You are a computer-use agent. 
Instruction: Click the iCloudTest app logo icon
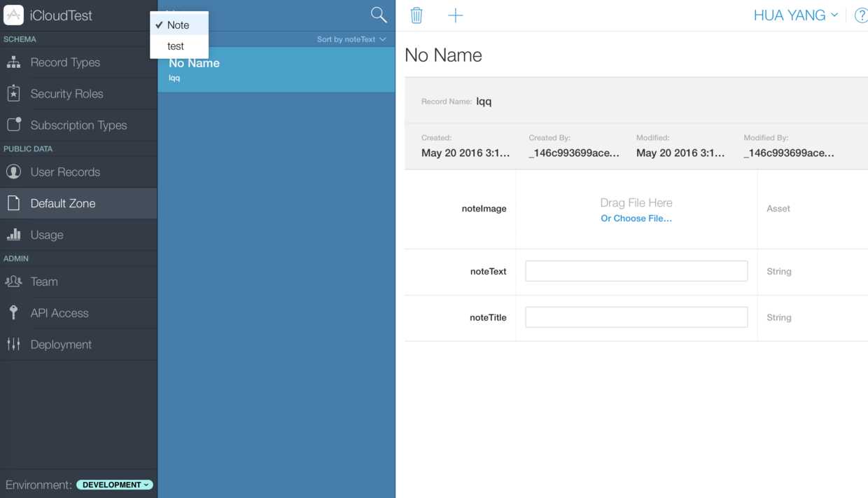coord(13,15)
